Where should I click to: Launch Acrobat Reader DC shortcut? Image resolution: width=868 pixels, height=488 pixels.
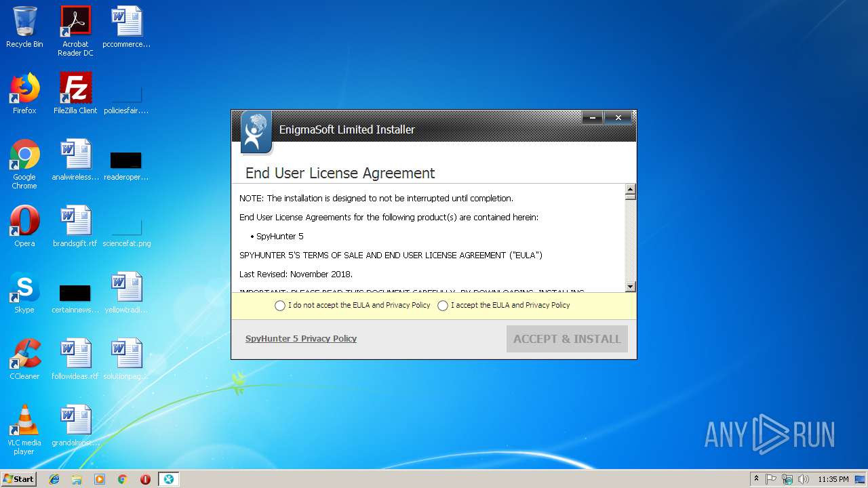(x=75, y=31)
